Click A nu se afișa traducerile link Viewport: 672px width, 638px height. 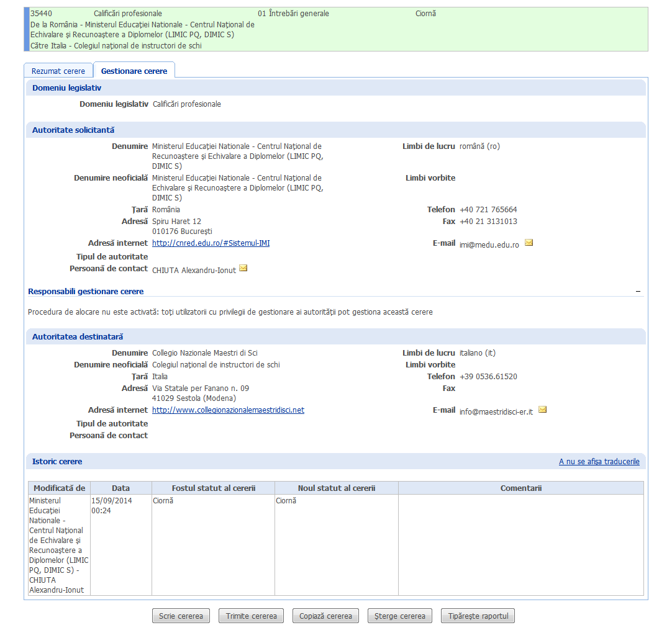(599, 462)
